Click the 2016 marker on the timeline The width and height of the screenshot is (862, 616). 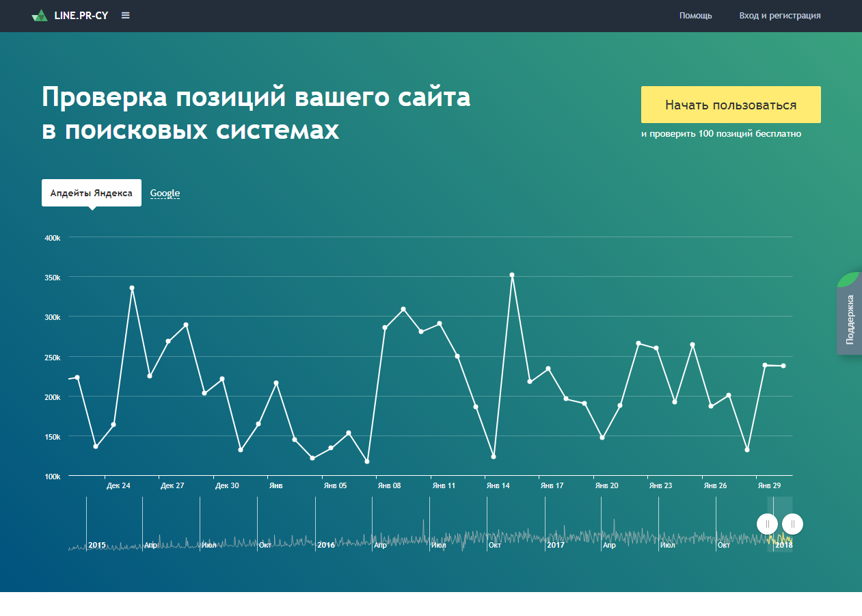point(326,545)
